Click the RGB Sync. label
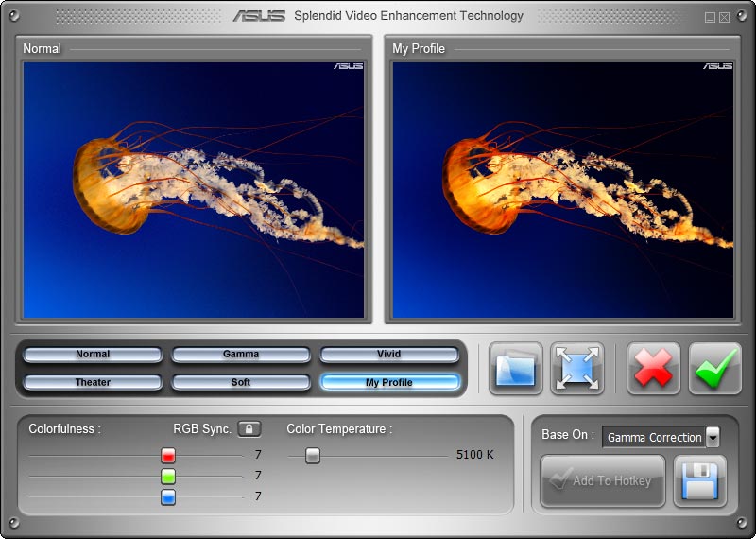This screenshot has height=539, width=756. pos(202,429)
